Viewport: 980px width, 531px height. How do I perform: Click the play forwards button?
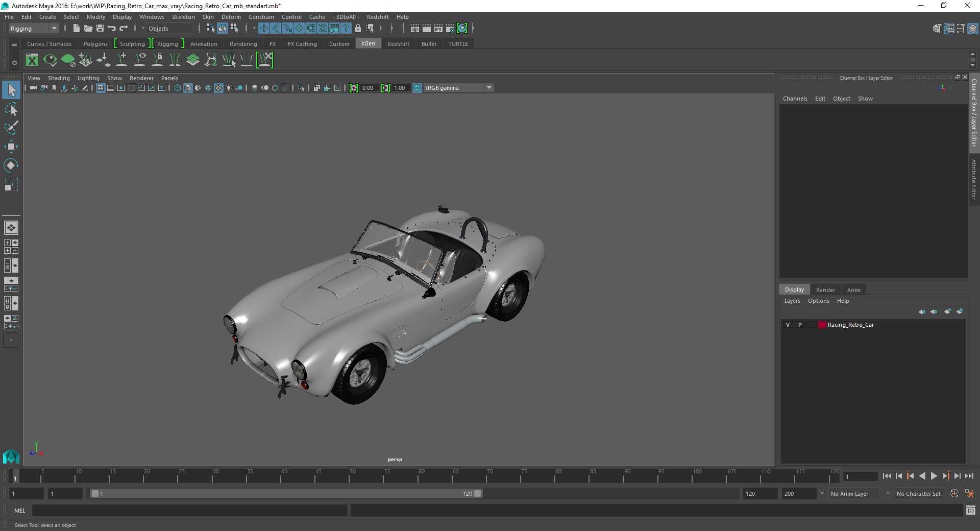pos(934,476)
